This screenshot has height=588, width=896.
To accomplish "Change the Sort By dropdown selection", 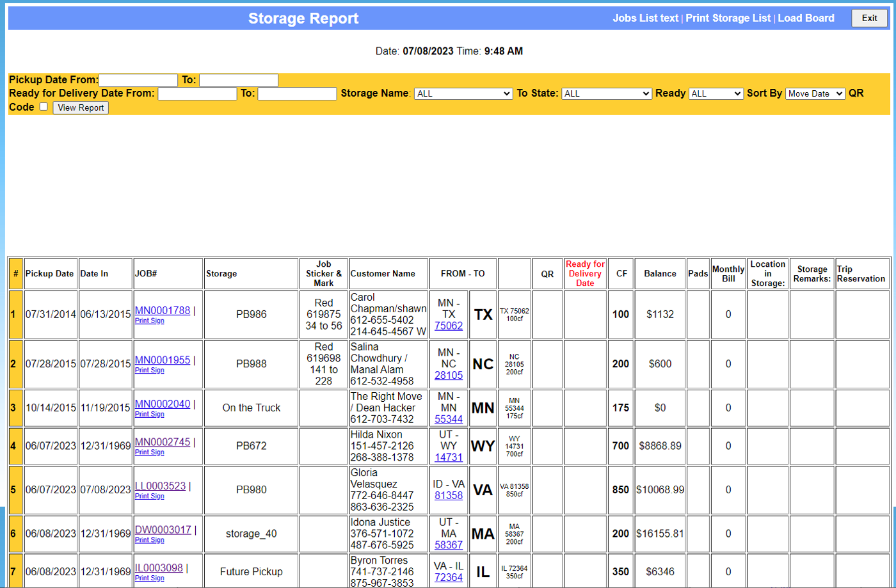I will pos(815,93).
